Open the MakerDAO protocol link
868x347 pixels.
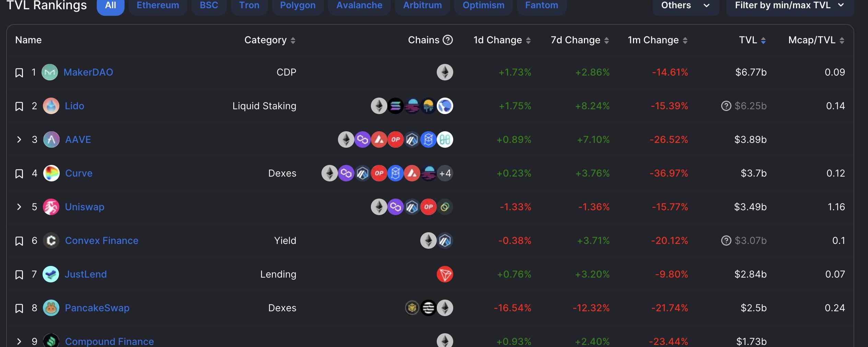point(88,72)
